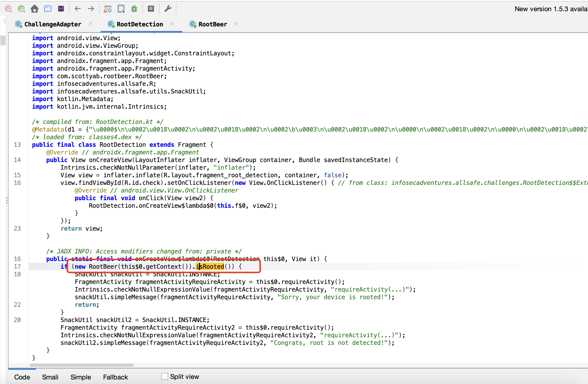
Task: Click the purple M manifest icon
Action: pyautogui.click(x=61, y=9)
